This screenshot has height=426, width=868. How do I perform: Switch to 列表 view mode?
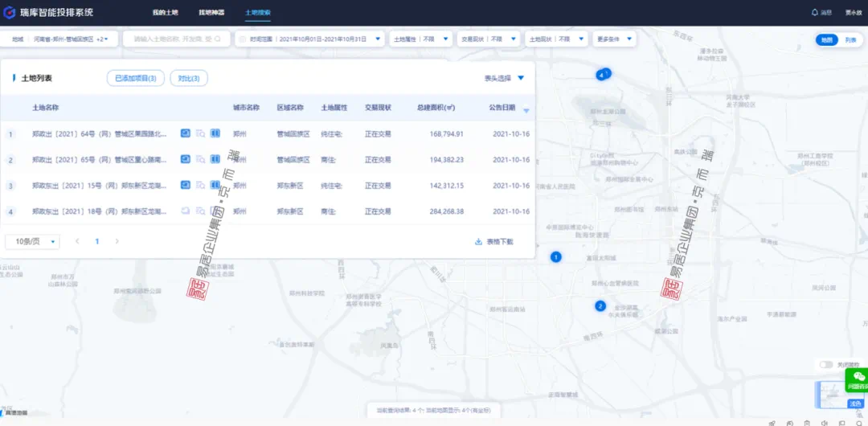point(850,39)
